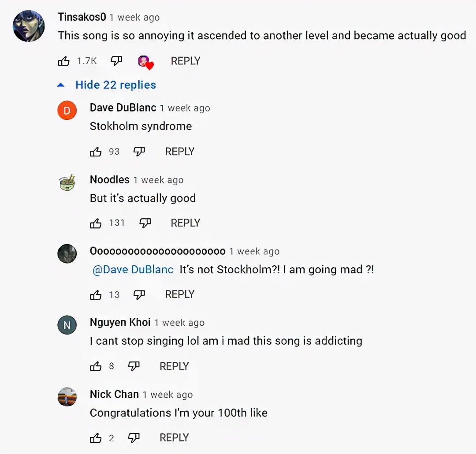Collapse replies with Hide 22 replies
Image resolution: width=476 pixels, height=454 pixels.
pos(115,85)
